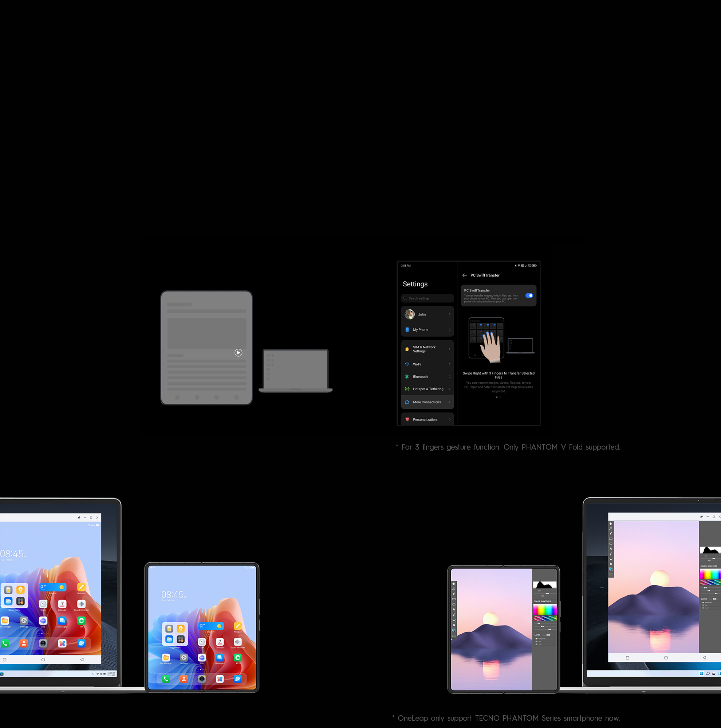Open Calendar in left laptop's mirrored window
This screenshot has width=721, height=728.
[x=62, y=604]
